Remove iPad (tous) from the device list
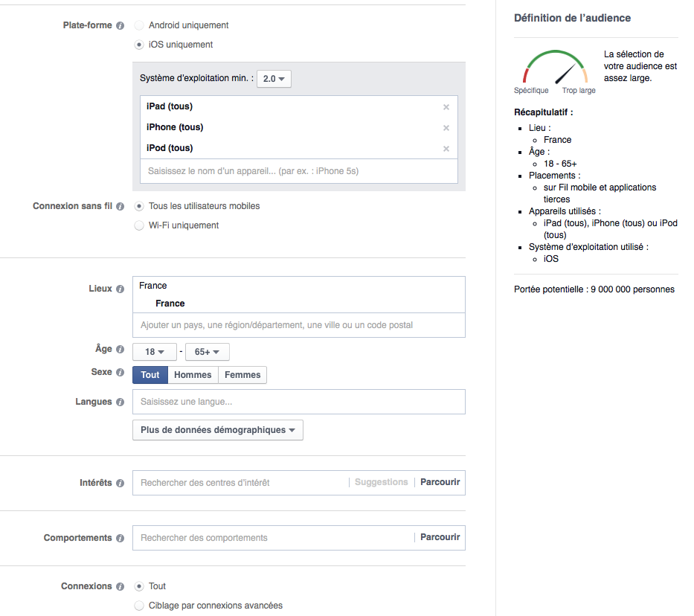 click(x=446, y=107)
